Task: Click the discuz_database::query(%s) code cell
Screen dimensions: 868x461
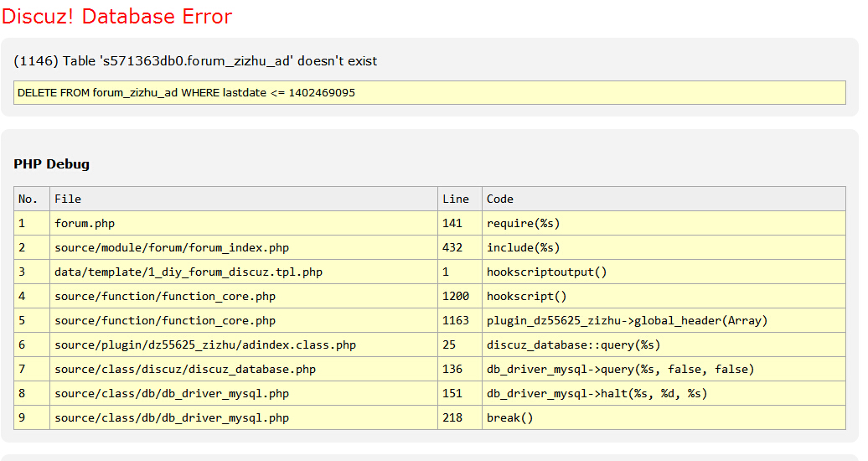Action: pos(664,345)
